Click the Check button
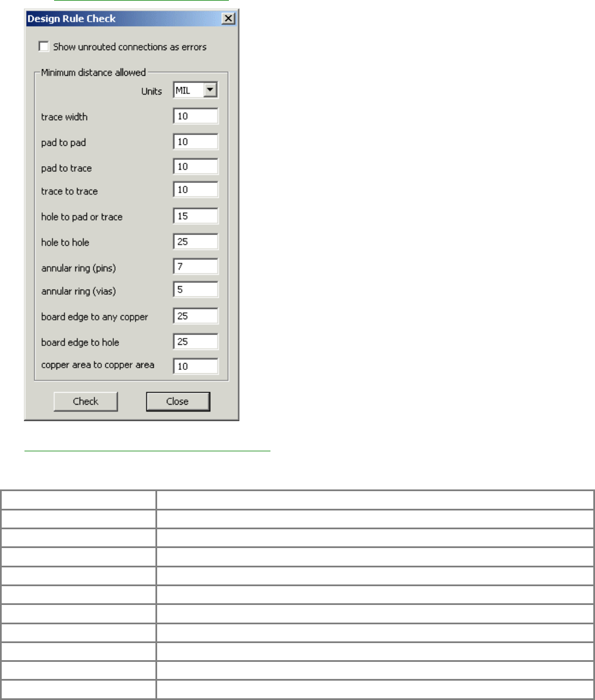The height and width of the screenshot is (700, 595). click(85, 401)
